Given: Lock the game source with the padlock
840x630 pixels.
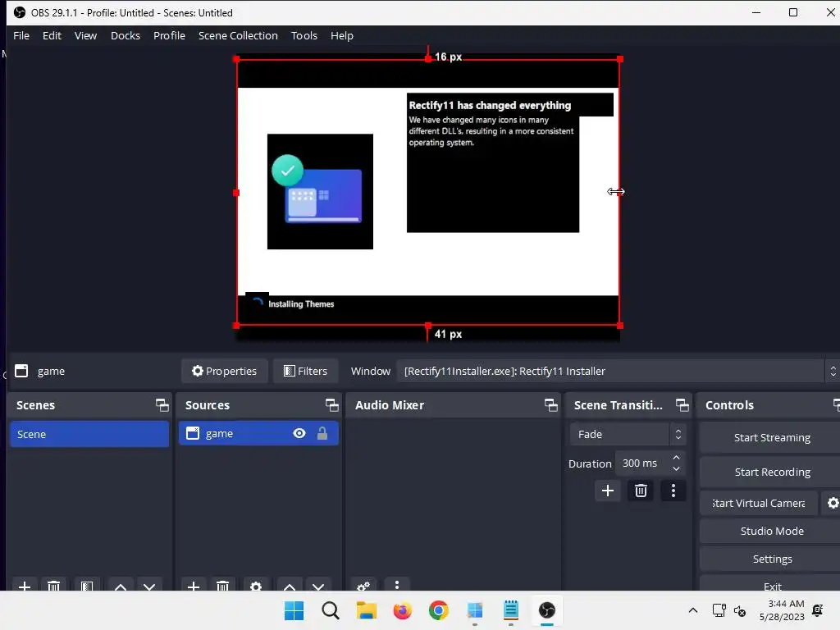Looking at the screenshot, I should [322, 433].
